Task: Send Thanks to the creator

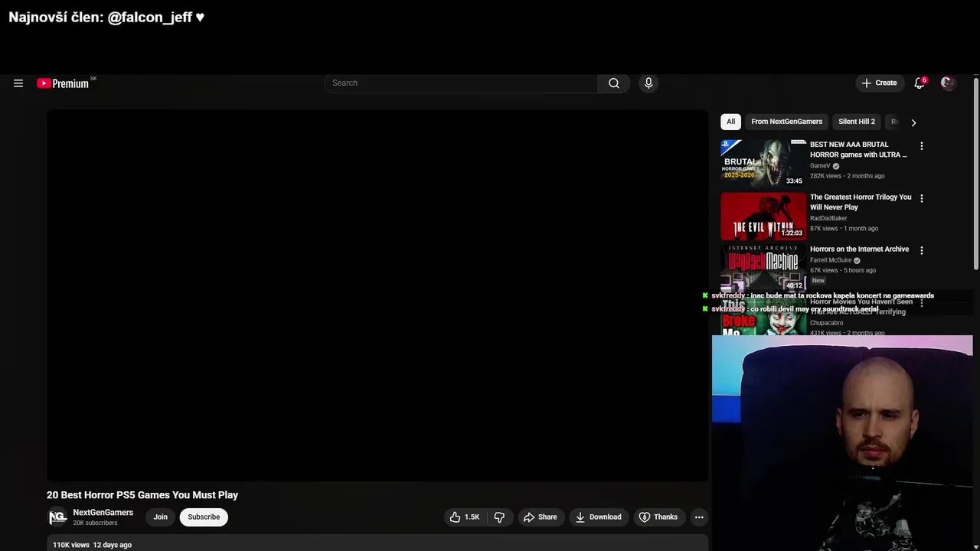Action: tap(658, 517)
